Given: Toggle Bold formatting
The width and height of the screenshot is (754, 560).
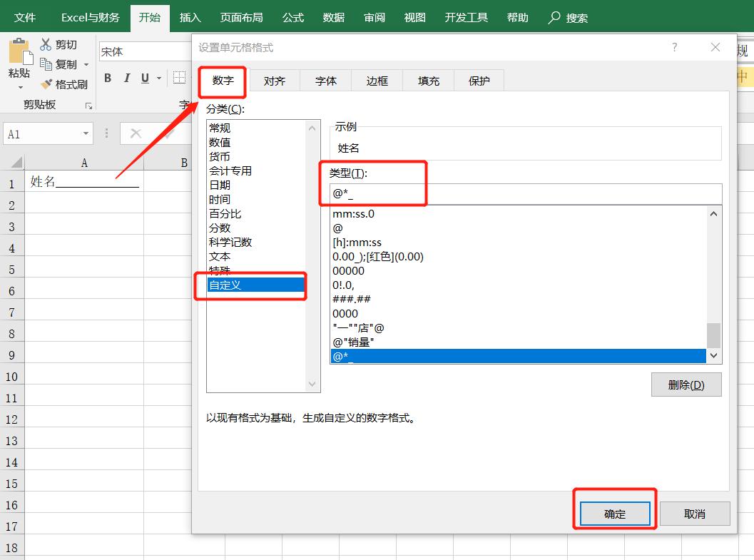Looking at the screenshot, I should coord(108,78).
